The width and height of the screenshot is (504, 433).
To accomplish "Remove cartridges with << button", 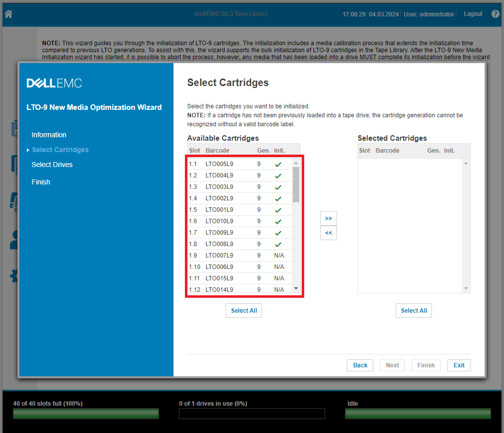I will coord(328,233).
